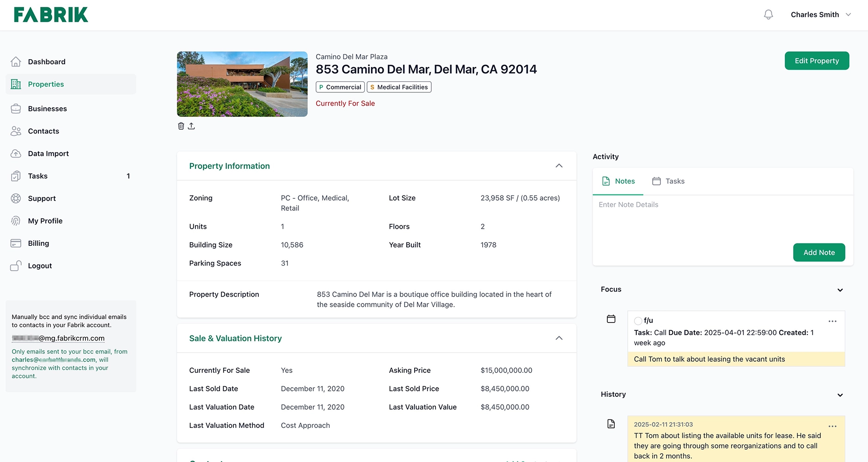This screenshot has width=868, height=462.
Task: Collapse the Focus section
Action: [x=840, y=290]
